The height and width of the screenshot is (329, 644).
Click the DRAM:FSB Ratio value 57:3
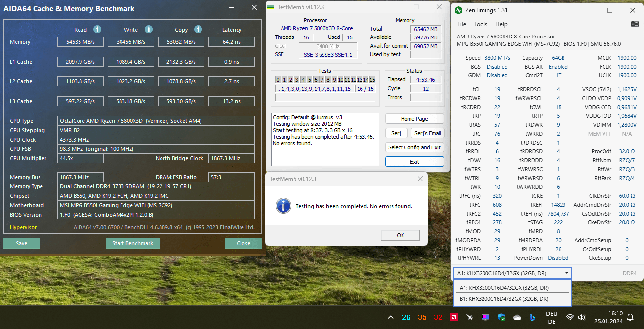point(232,177)
